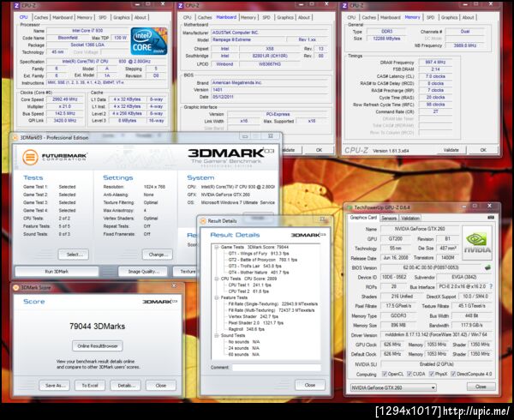Click the 3DMark Score window title icon
This screenshot has height=420, width=514.
pos(15,287)
